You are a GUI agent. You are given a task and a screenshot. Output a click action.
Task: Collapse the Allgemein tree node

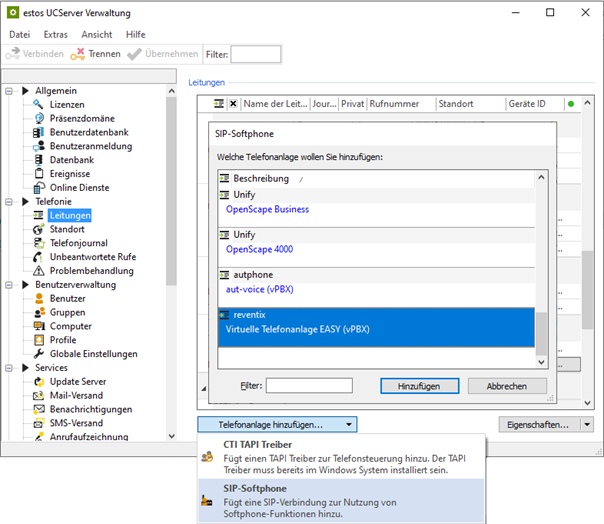click(9, 90)
